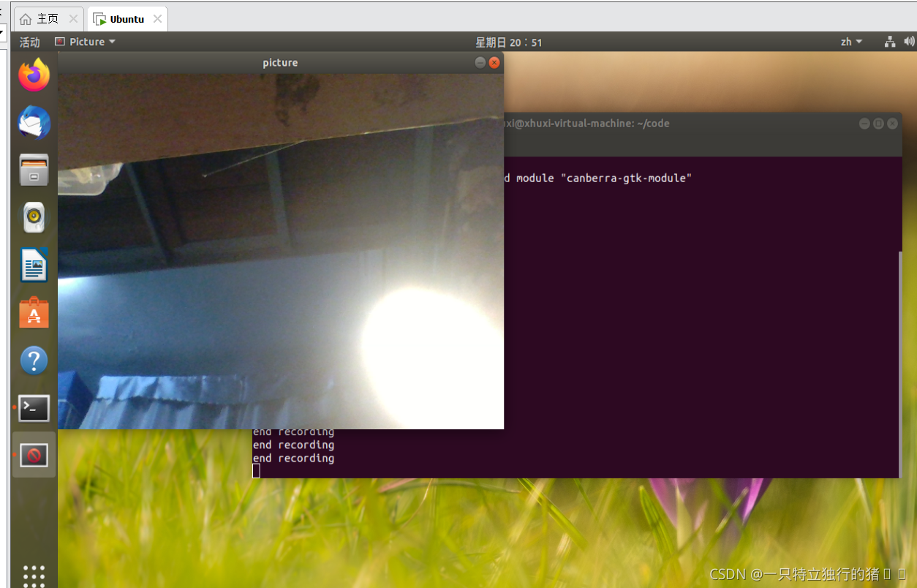Screen dimensions: 917x588
Task: Open the Help question mark icon
Action: point(34,361)
